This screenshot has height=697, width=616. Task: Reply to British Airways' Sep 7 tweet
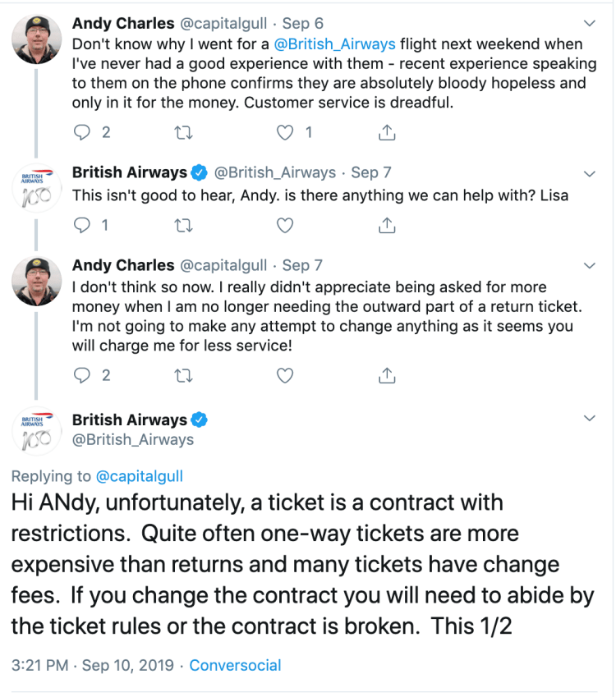click(x=82, y=225)
